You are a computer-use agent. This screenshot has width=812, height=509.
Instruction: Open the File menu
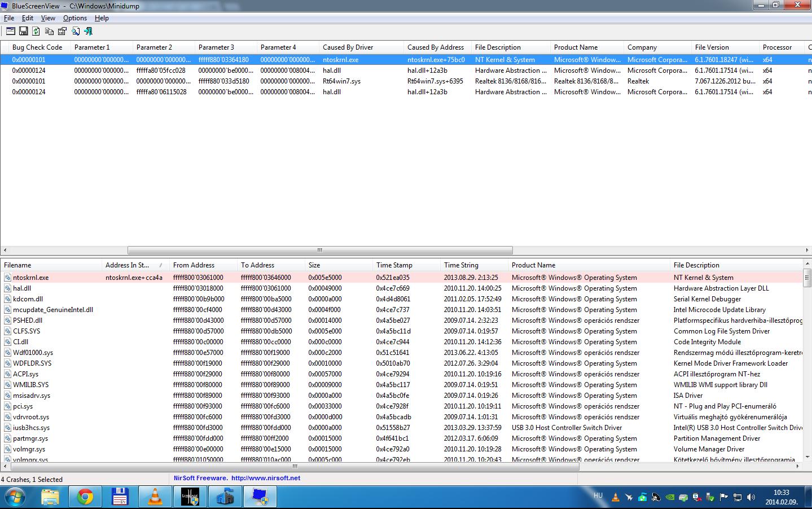point(9,18)
